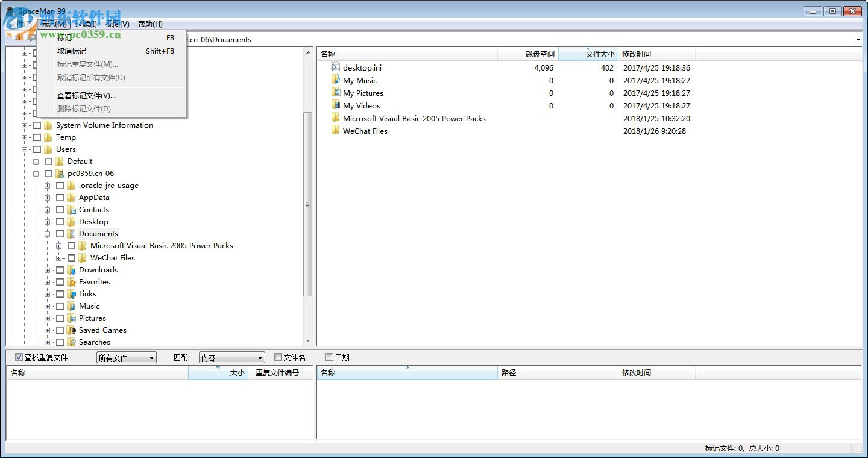The height and width of the screenshot is (458, 868).
Task: Sort duplicate details by 路径 column header
Action: 558,373
